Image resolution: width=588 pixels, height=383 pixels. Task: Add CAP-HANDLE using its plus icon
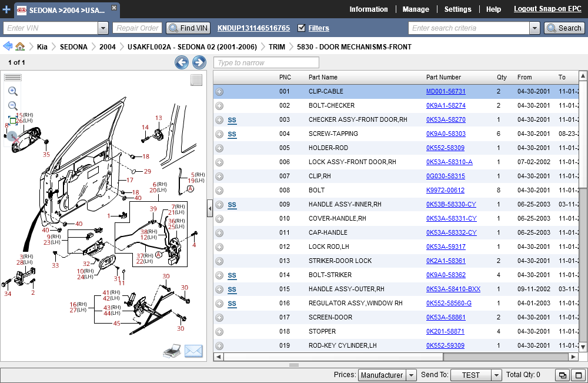click(219, 233)
